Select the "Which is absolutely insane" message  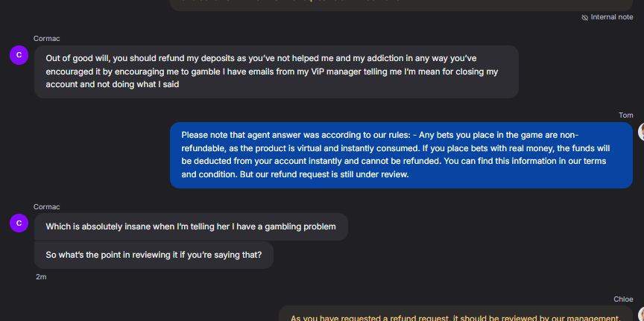tap(191, 226)
